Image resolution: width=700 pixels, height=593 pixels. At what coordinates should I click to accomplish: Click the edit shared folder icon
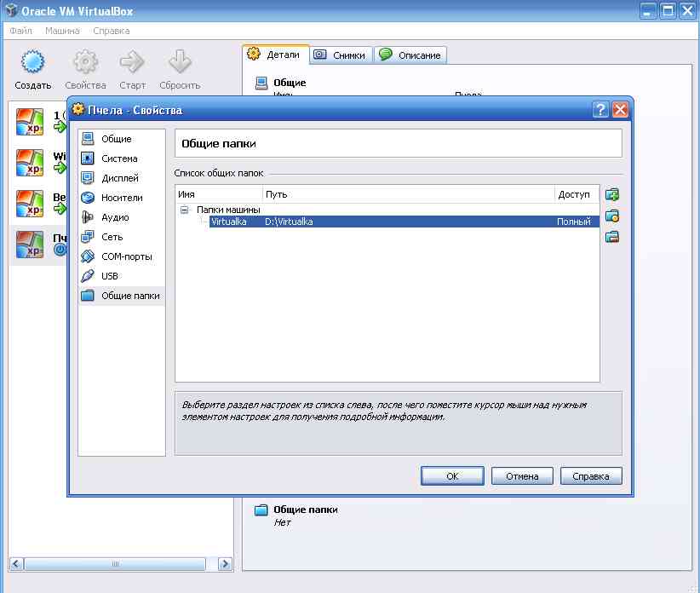coord(612,216)
